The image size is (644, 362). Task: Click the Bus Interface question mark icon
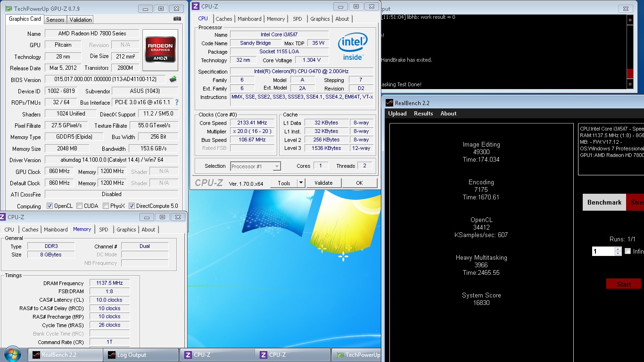click(x=177, y=102)
